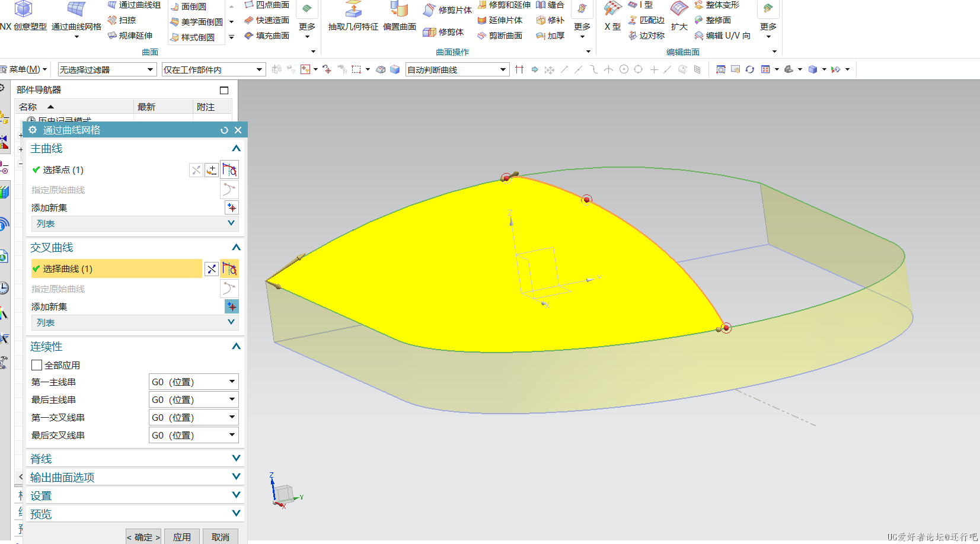Select the 缝合 sew tool
The height and width of the screenshot is (544, 980).
pyautogui.click(x=550, y=5)
